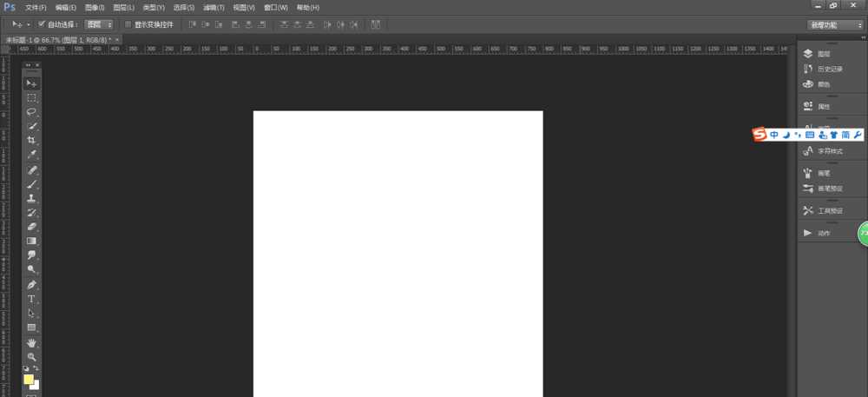Open the Move tool preset picker arrow

(x=28, y=24)
